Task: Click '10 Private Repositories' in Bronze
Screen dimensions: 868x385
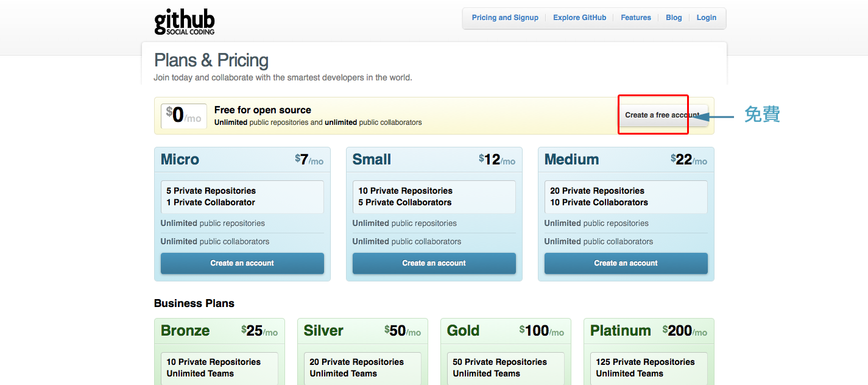Action: [213, 362]
